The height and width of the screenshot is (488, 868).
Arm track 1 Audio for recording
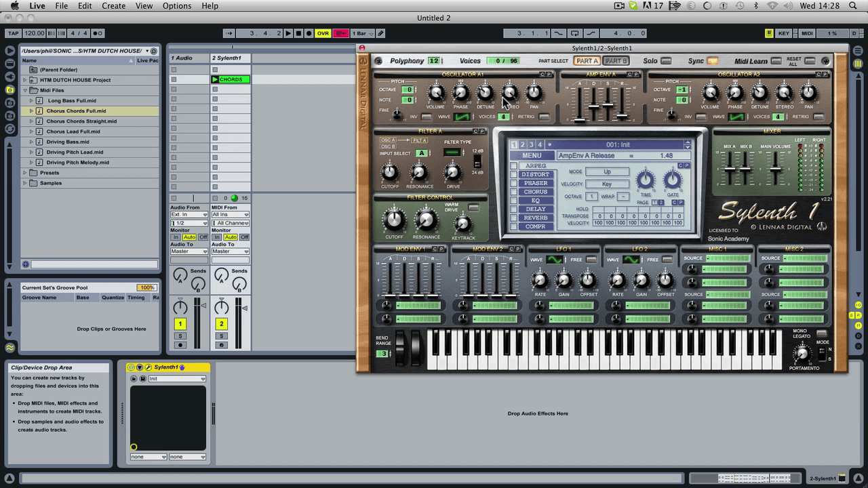[180, 345]
